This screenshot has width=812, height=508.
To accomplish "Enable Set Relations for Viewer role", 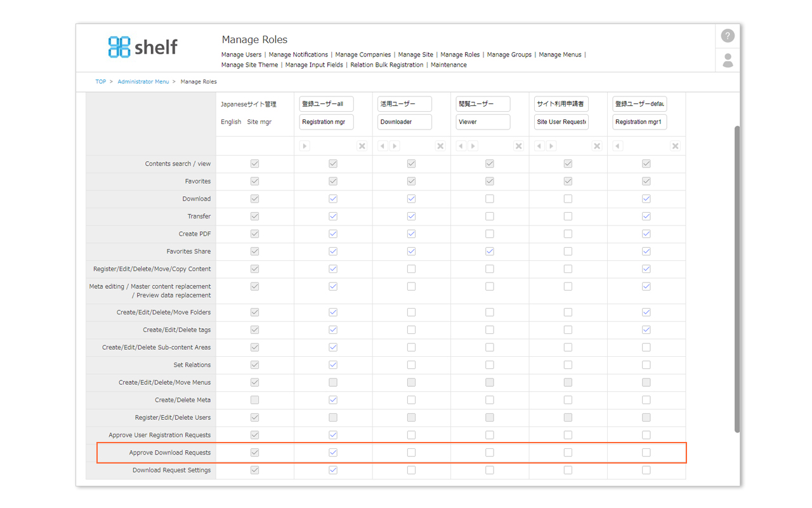I will click(x=490, y=365).
